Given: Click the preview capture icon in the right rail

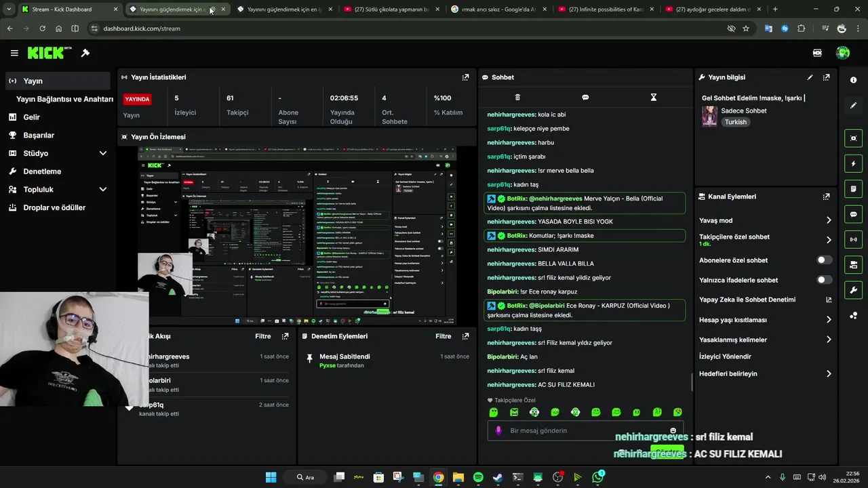Looking at the screenshot, I should point(853,138).
